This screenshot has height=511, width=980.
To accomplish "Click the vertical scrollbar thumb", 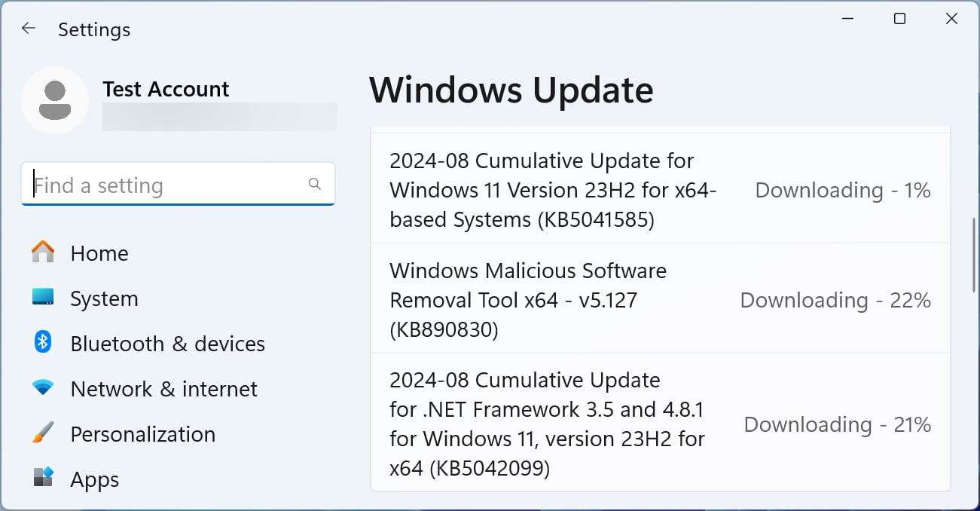I will (974, 256).
